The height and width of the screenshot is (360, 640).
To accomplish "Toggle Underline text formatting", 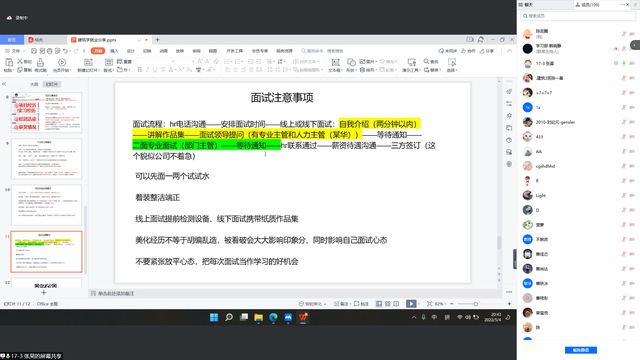I will click(155, 70).
